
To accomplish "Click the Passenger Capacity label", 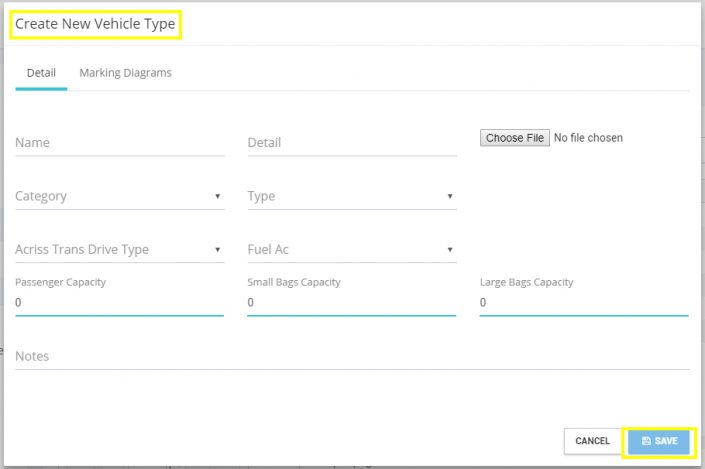I will tap(60, 282).
